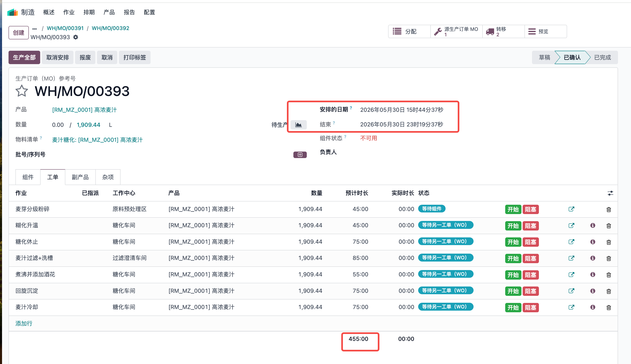Screen dimensions: 631x364
Task: Open the 配置 menu
Action: tap(150, 12)
